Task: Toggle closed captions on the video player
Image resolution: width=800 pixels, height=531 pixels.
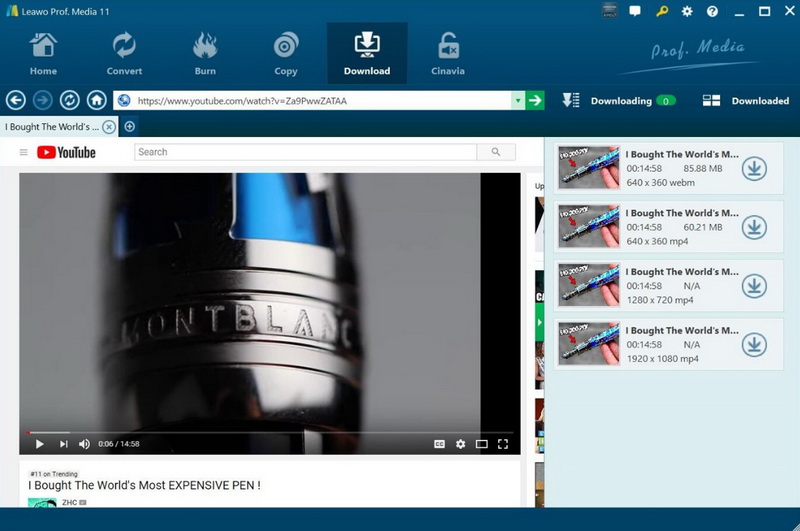Action: click(x=439, y=444)
